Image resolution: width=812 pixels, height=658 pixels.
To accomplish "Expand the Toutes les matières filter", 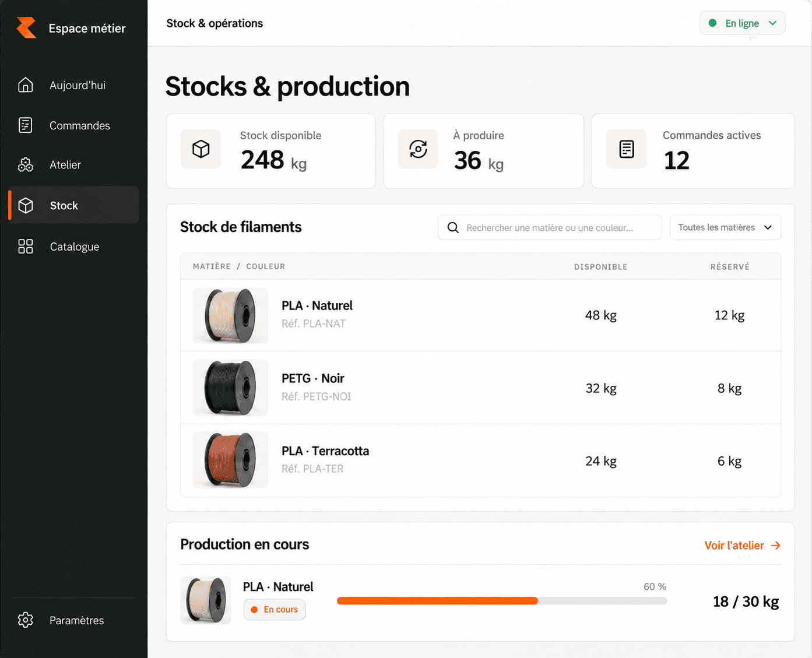I will pyautogui.click(x=725, y=227).
